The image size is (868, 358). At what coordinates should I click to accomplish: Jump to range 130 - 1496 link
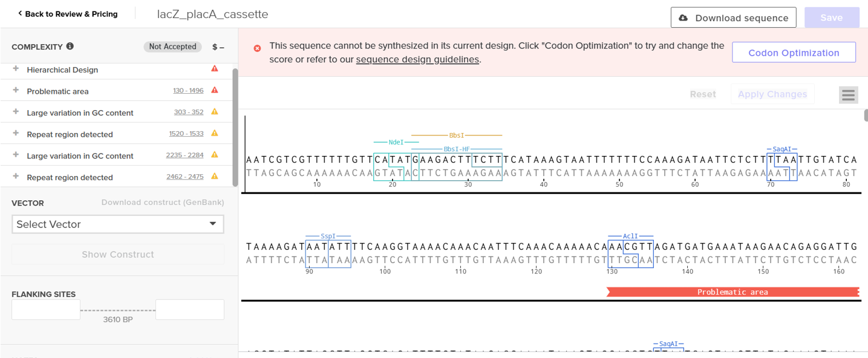tap(188, 91)
